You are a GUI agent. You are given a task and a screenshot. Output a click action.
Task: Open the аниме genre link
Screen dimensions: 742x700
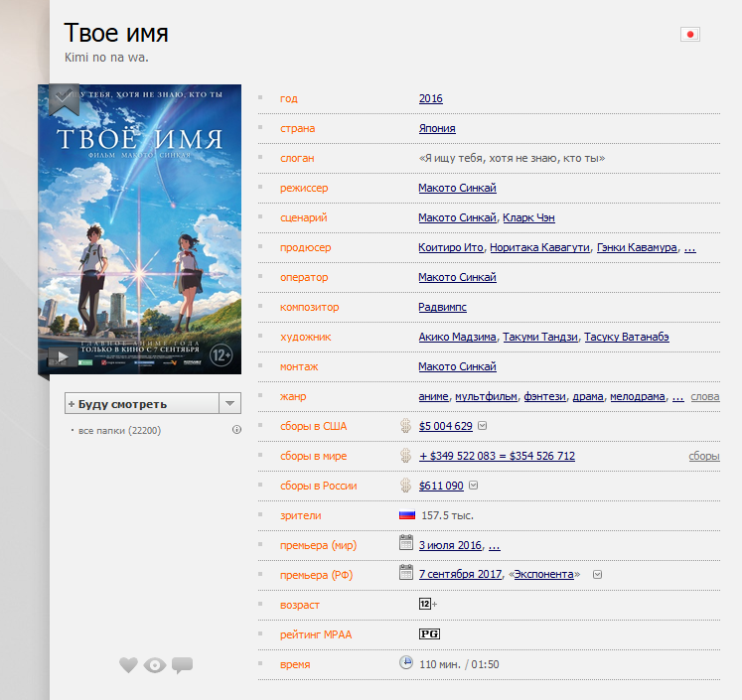[x=433, y=396]
